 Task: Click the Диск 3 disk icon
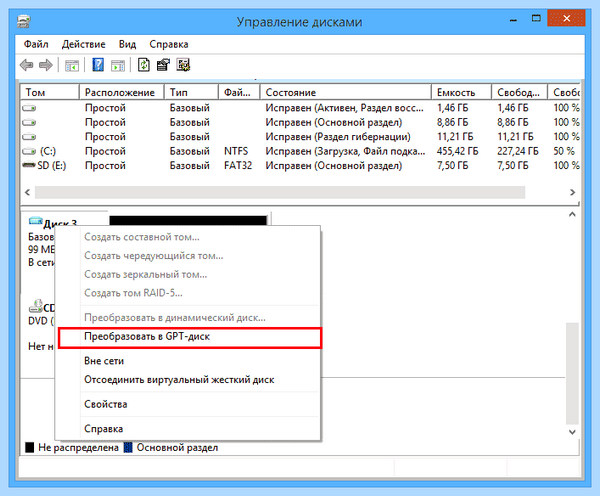point(36,221)
